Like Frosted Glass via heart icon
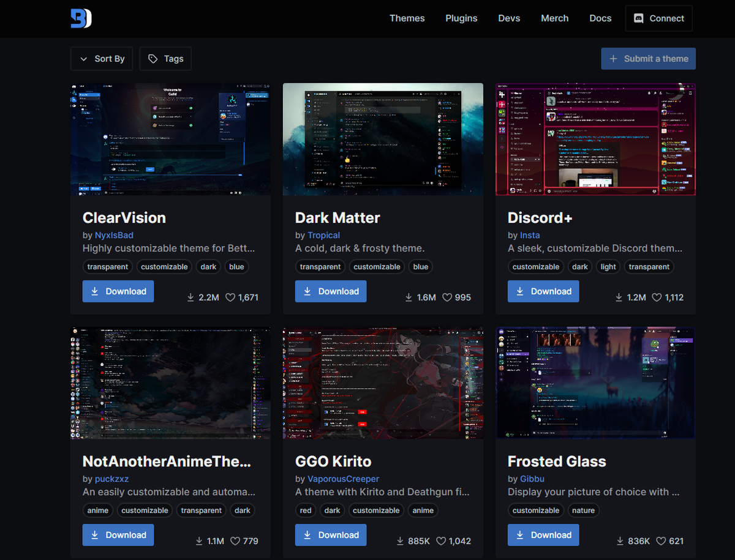 point(661,541)
